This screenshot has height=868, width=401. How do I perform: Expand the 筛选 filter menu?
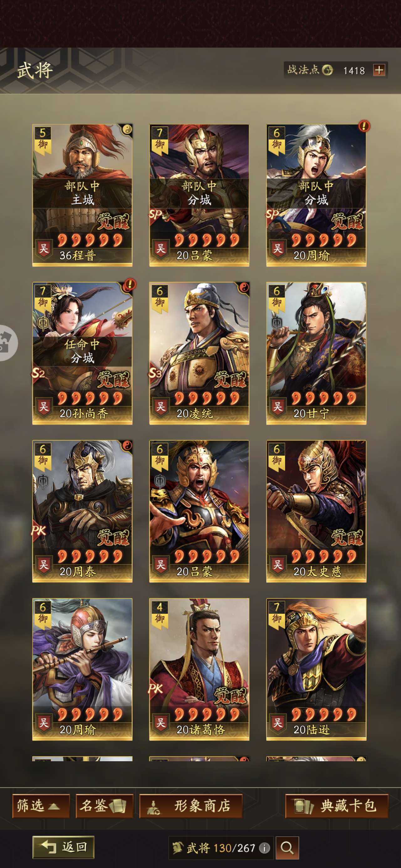pyautogui.click(x=41, y=806)
